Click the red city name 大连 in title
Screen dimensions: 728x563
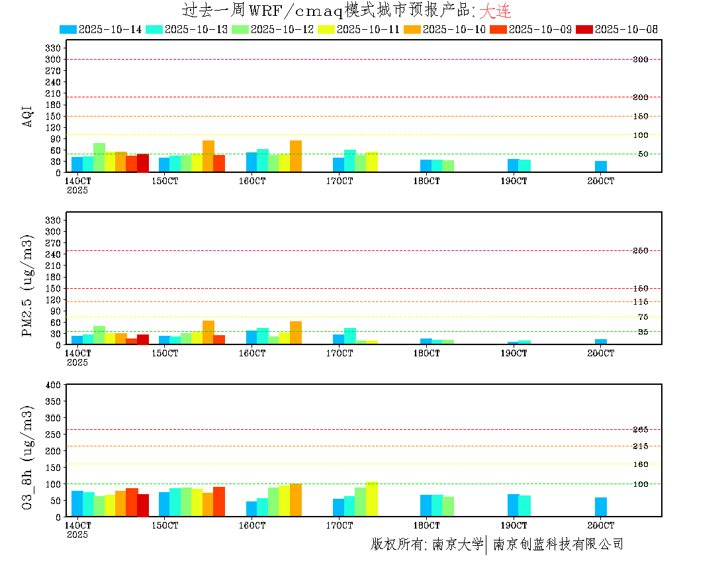[x=494, y=11]
